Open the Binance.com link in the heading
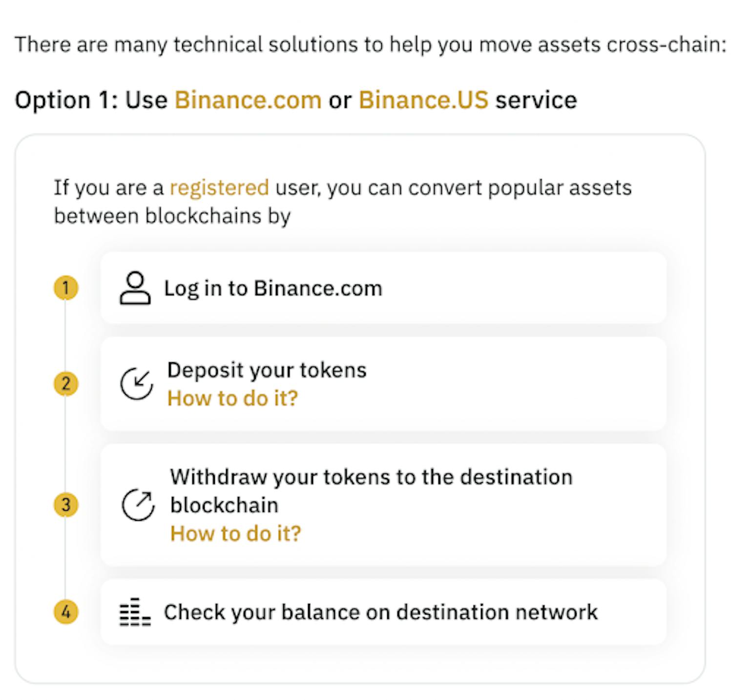The width and height of the screenshot is (750, 700). click(x=248, y=100)
